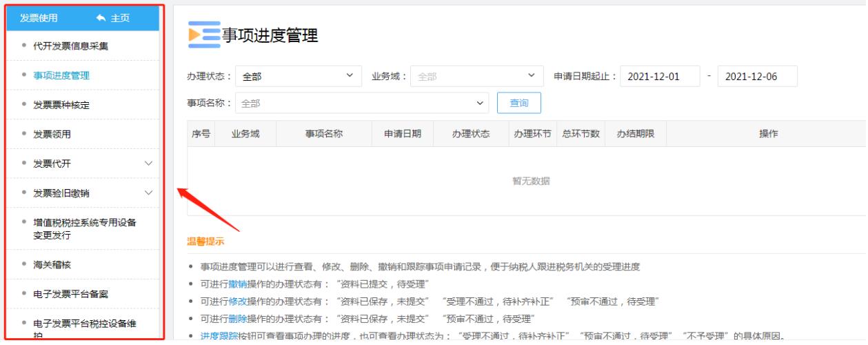868x345 pixels.
Task: Expand the 发票代开 submenu chevron
Action: tap(149, 164)
